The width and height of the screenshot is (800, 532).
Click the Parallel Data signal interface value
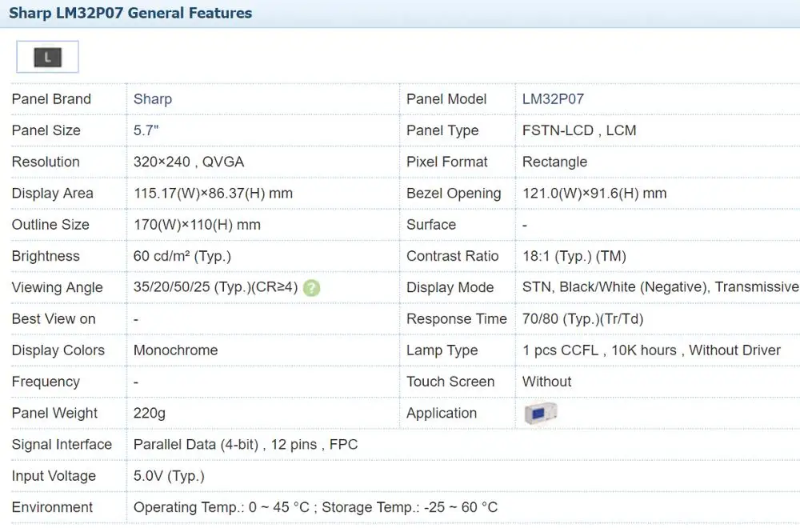246,445
